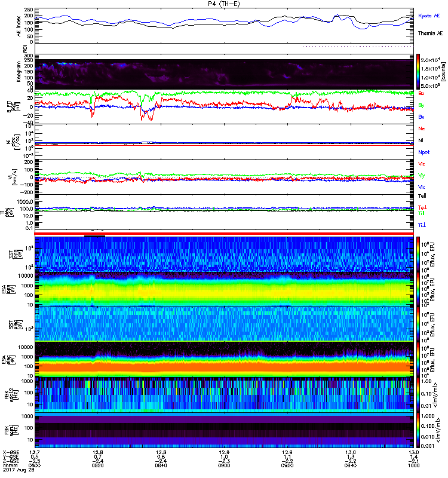Viewport: 448px width, 478px height.
Task: Click the green By legend entry
Action: (x=422, y=105)
